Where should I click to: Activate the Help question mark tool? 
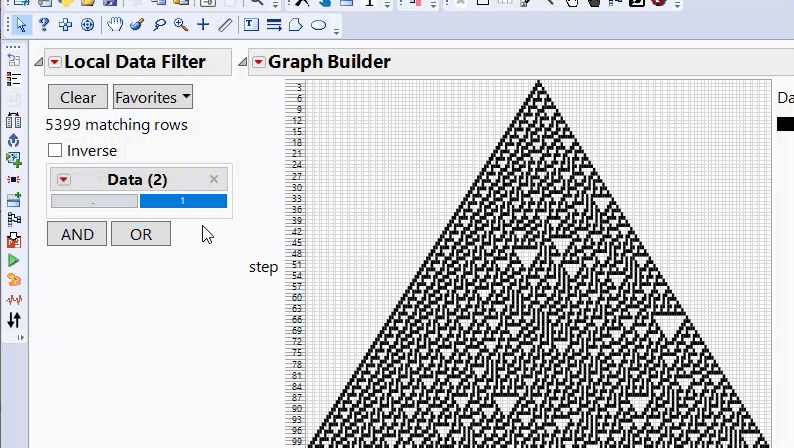point(44,24)
